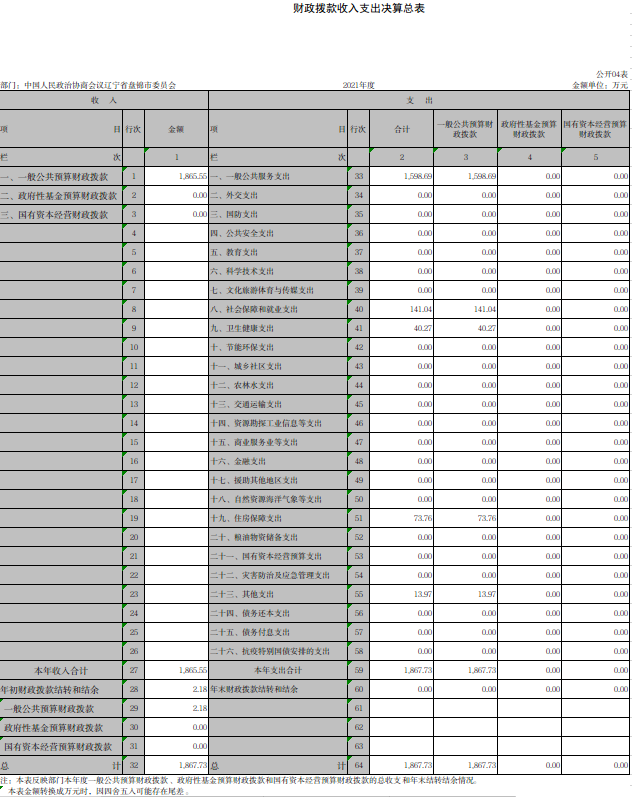Click the 支出 section header
632x797 pixels.
(419, 100)
